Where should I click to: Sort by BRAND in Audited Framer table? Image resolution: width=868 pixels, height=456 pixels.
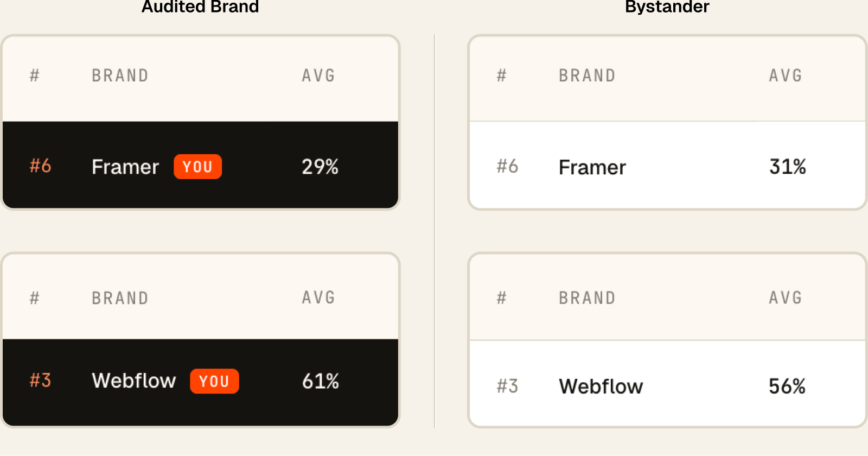120,75
